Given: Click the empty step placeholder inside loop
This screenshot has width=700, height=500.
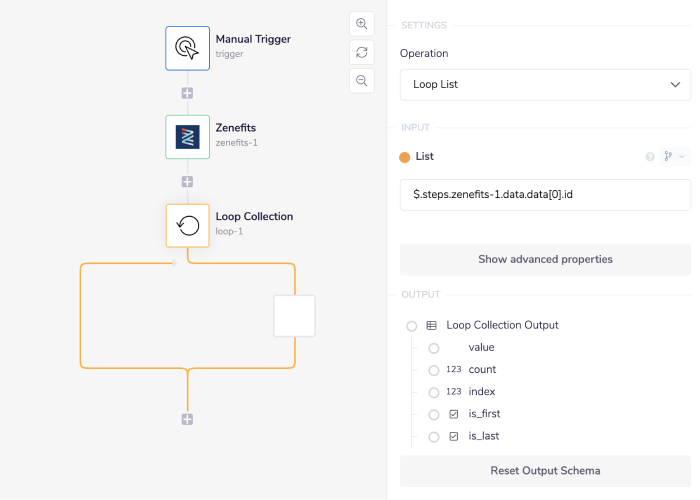Looking at the screenshot, I should tap(295, 315).
